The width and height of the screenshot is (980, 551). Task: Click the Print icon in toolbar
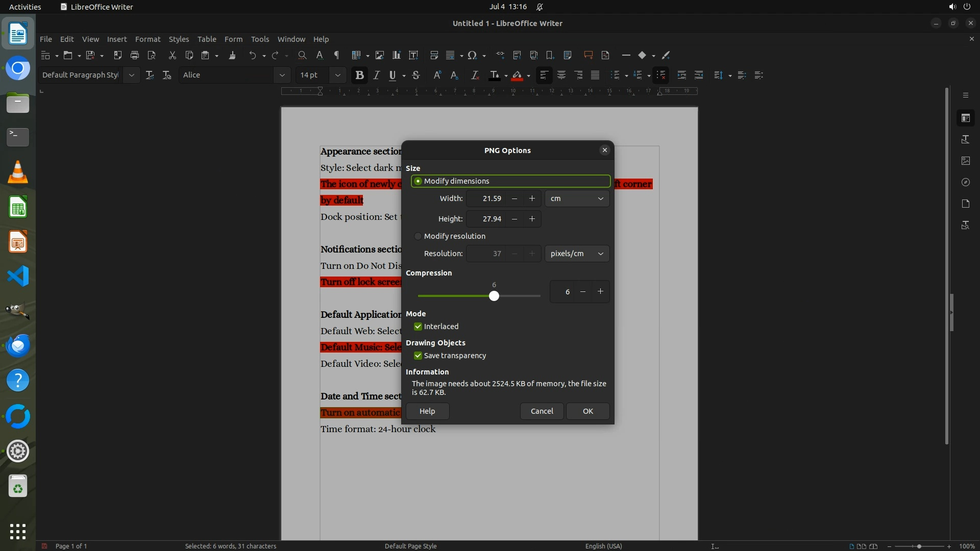135,55
